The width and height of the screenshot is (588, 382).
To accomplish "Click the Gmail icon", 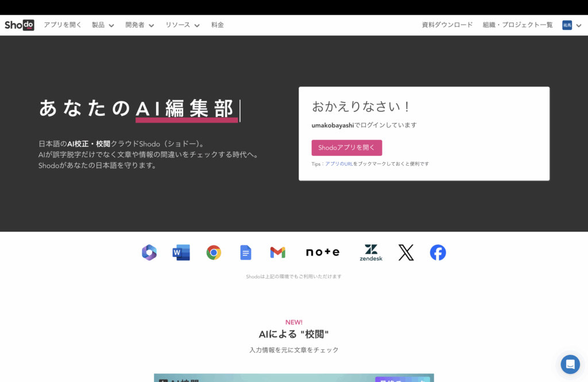I will point(278,252).
